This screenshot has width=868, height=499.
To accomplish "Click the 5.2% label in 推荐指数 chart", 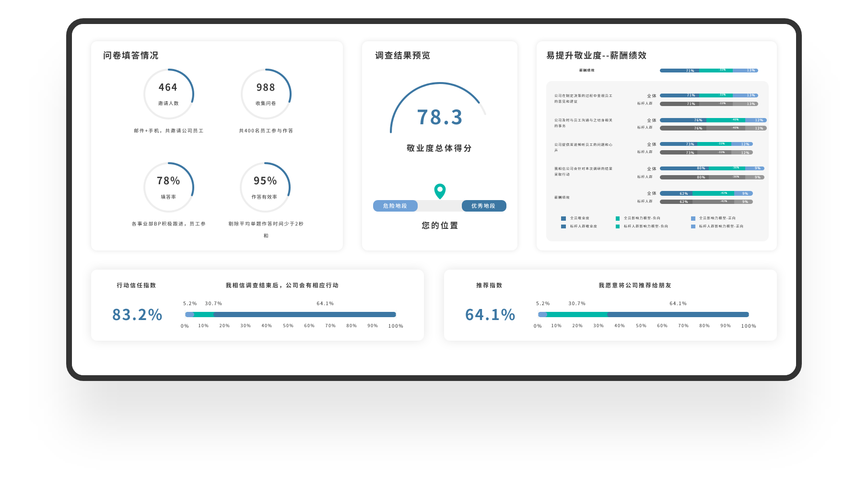I will click(543, 304).
